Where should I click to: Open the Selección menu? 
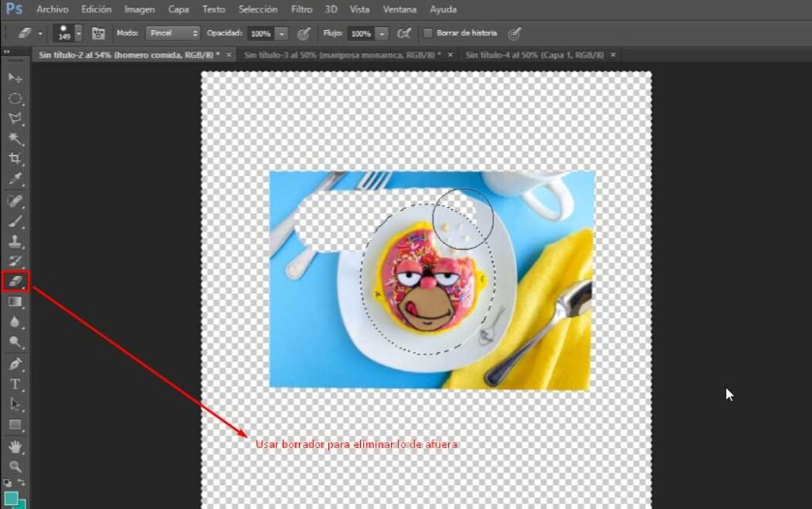(258, 10)
